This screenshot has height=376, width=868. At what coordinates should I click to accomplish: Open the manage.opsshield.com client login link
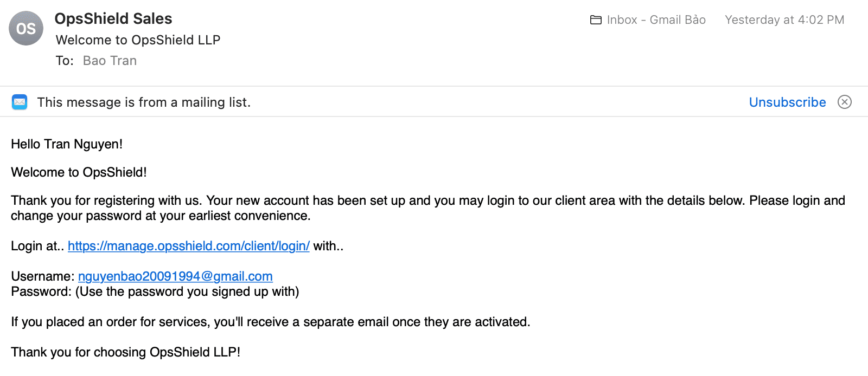tap(188, 246)
